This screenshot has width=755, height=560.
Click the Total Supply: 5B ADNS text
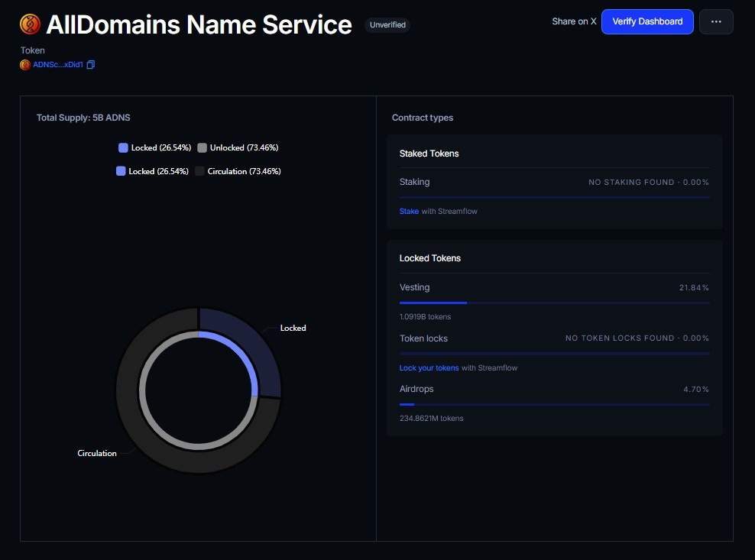point(83,118)
